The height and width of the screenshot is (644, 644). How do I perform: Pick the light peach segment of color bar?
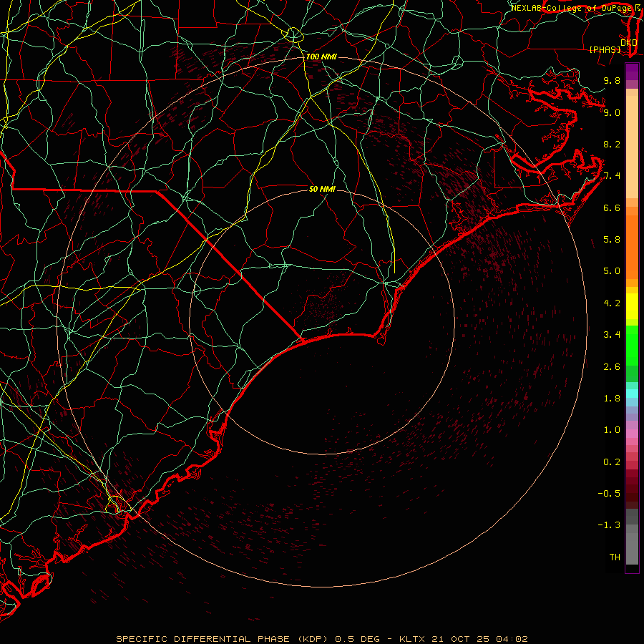point(632,147)
